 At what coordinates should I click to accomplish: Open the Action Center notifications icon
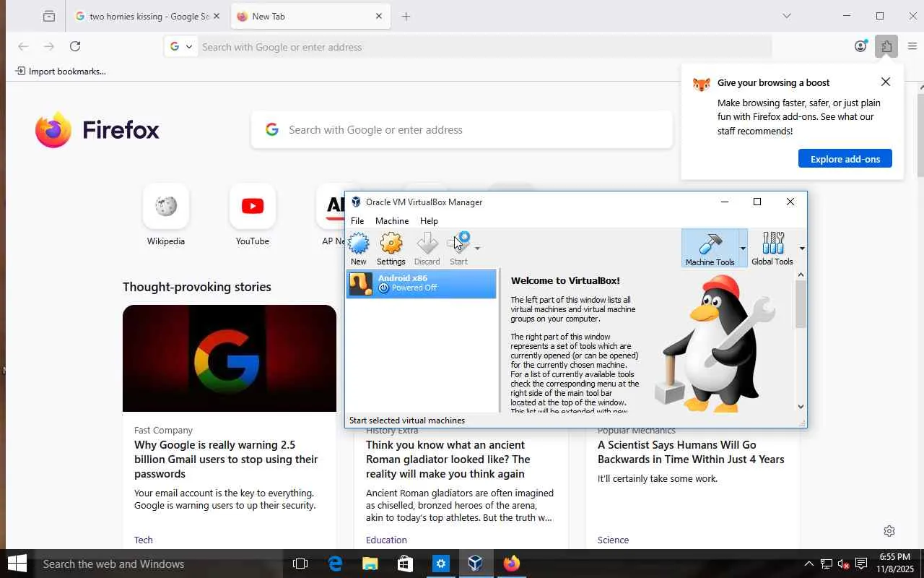coord(861,564)
